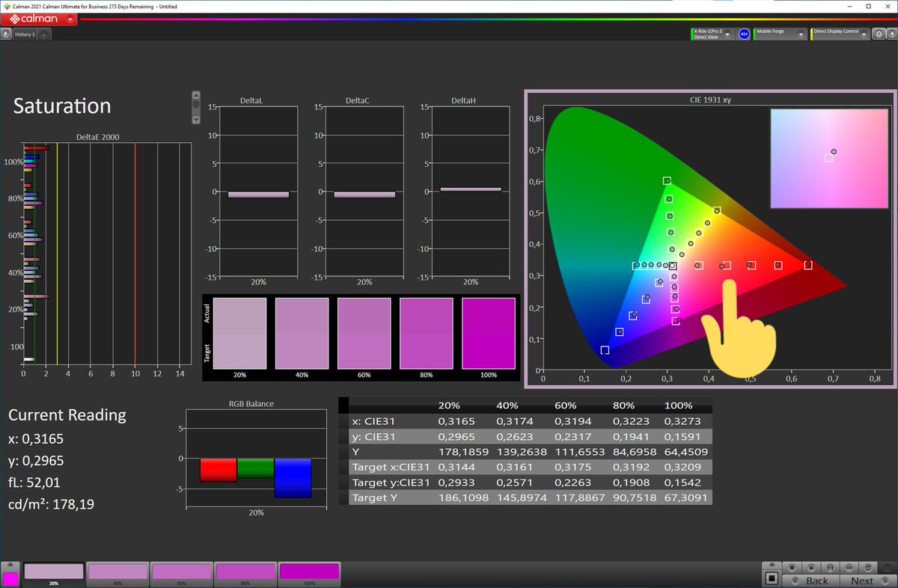This screenshot has height=588, width=898.
Task: Select the 60% actual color swatch
Action: [x=364, y=316]
